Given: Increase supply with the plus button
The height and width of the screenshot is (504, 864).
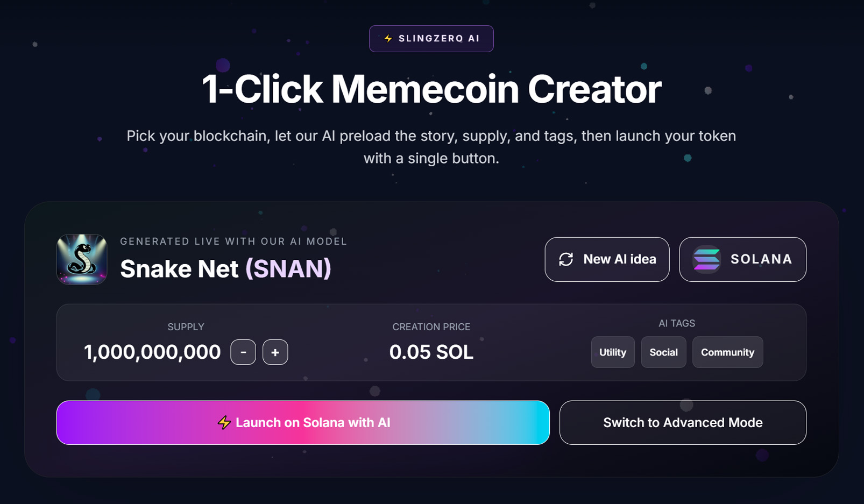Looking at the screenshot, I should 275,352.
